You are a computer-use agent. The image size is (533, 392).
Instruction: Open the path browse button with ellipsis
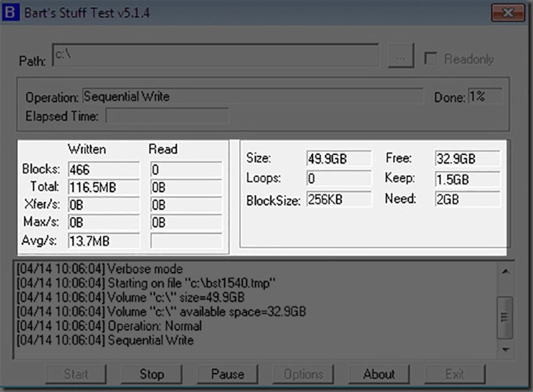click(401, 55)
